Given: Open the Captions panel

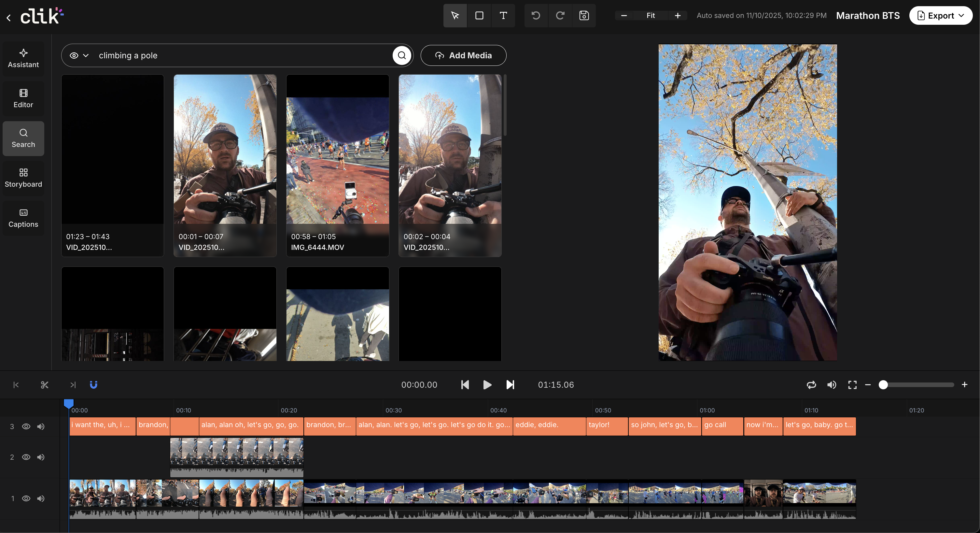Looking at the screenshot, I should 23,218.
